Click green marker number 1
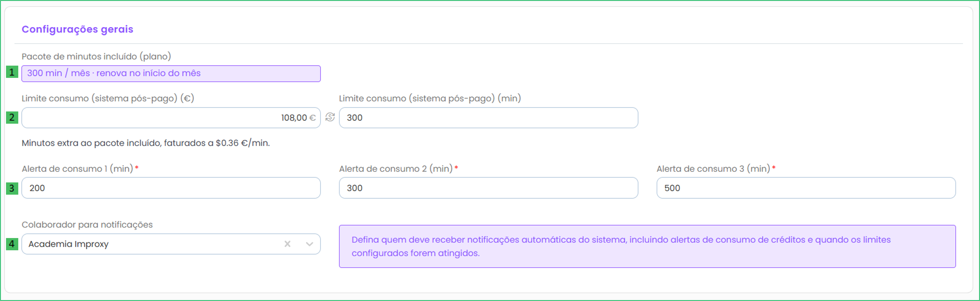 click(12, 72)
